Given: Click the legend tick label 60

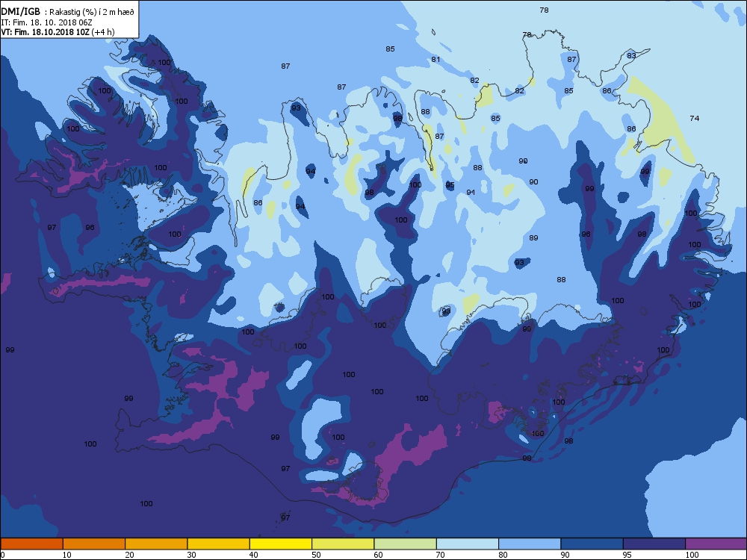Looking at the screenshot, I should [378, 555].
